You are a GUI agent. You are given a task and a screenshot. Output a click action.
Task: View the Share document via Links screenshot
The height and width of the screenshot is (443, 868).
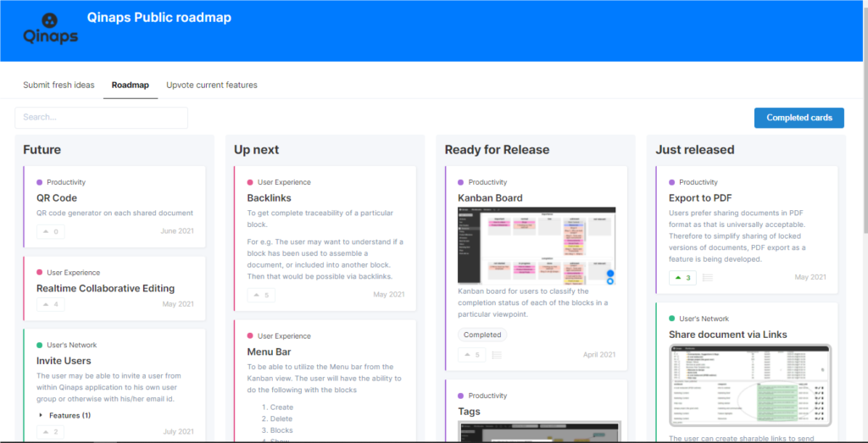point(750,385)
